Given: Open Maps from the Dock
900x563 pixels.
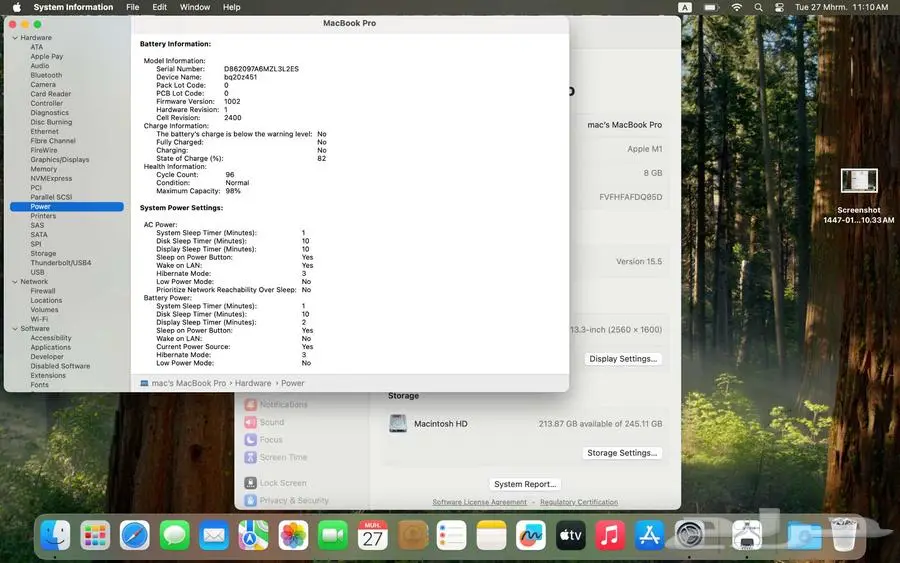Looking at the screenshot, I should tap(254, 535).
